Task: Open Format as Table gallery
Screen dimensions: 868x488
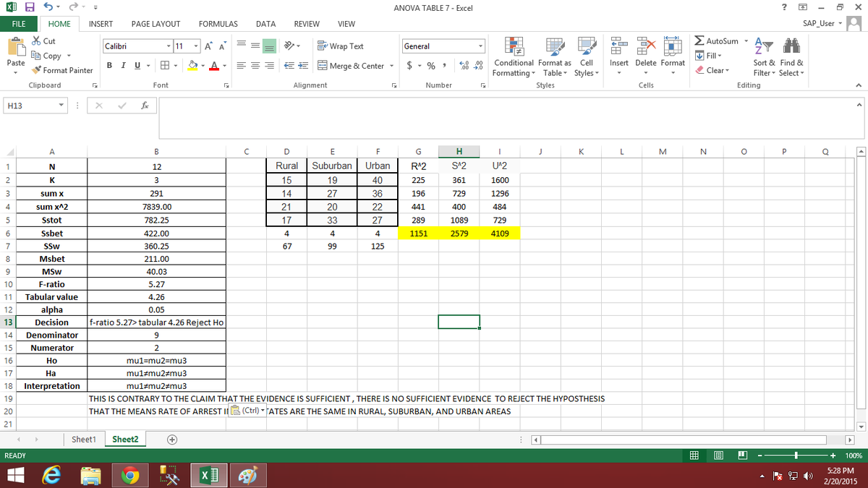Action: pos(556,57)
